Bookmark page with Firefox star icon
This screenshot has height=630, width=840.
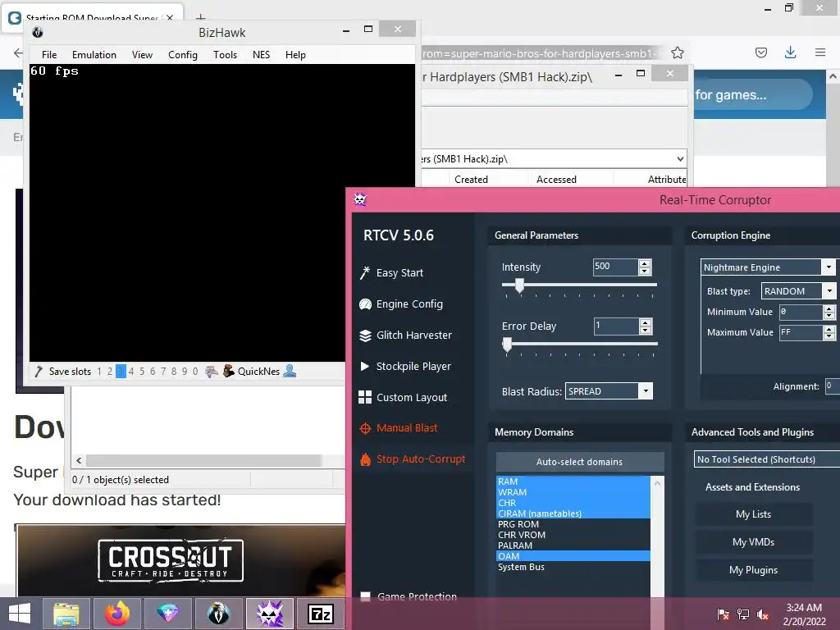click(x=677, y=52)
